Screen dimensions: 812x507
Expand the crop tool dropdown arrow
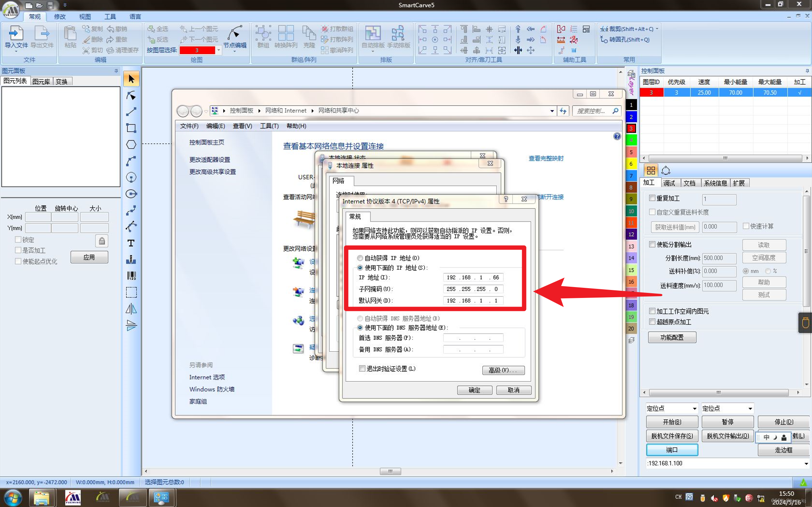coord(657,29)
